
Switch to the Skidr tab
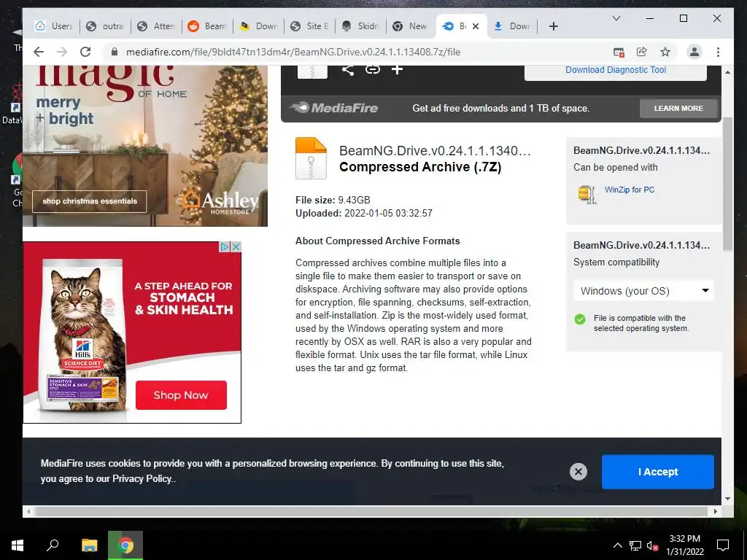point(360,26)
